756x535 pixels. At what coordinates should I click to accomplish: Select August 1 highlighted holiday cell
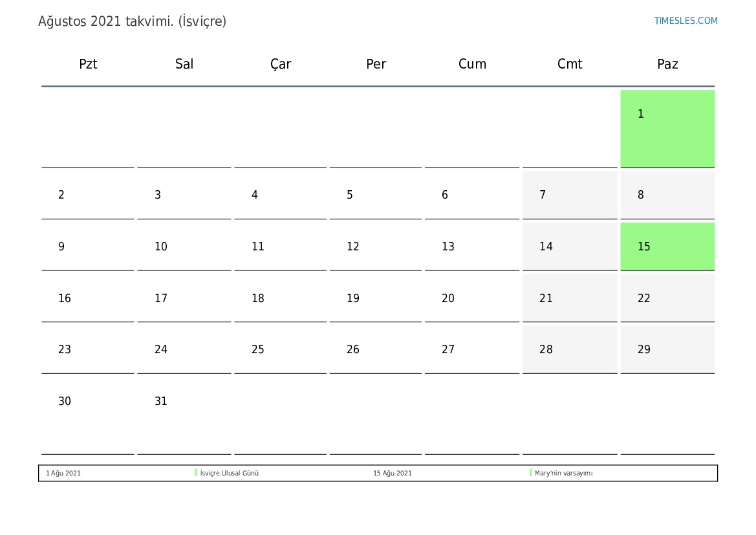(667, 128)
